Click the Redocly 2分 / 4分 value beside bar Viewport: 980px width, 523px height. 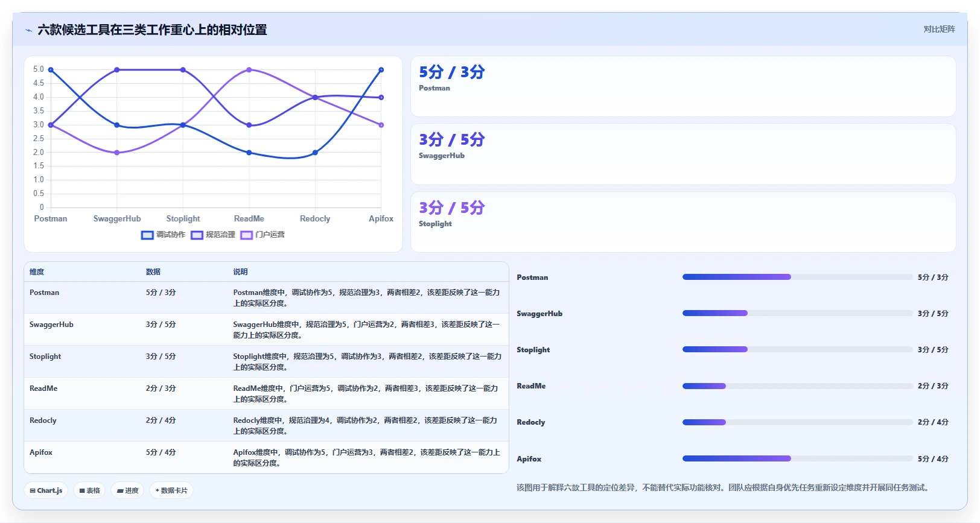coord(933,422)
